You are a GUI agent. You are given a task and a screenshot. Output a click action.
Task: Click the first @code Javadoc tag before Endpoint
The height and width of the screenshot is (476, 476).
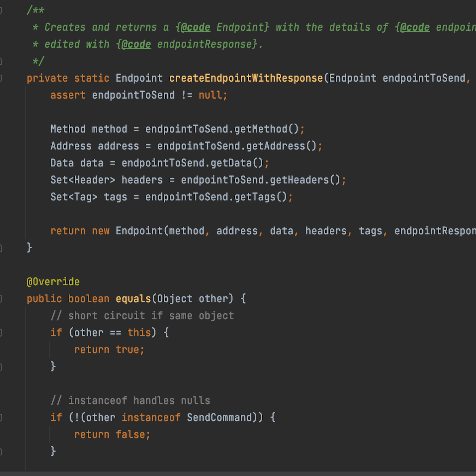(x=196, y=27)
